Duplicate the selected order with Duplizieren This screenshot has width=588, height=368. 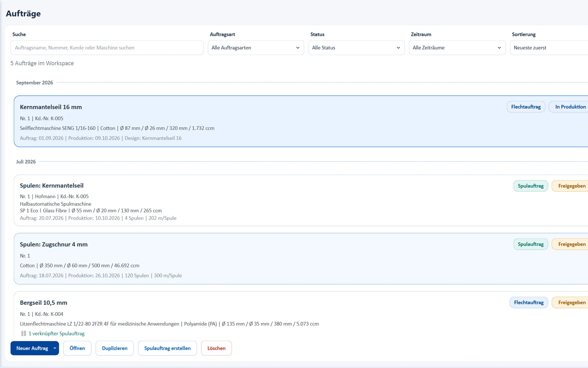115,348
